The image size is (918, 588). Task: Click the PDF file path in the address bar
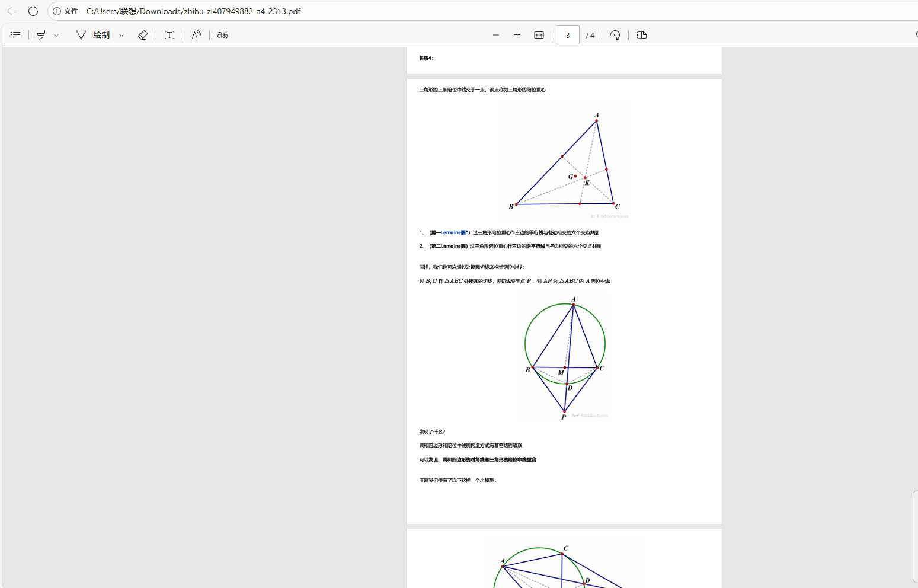pos(194,11)
